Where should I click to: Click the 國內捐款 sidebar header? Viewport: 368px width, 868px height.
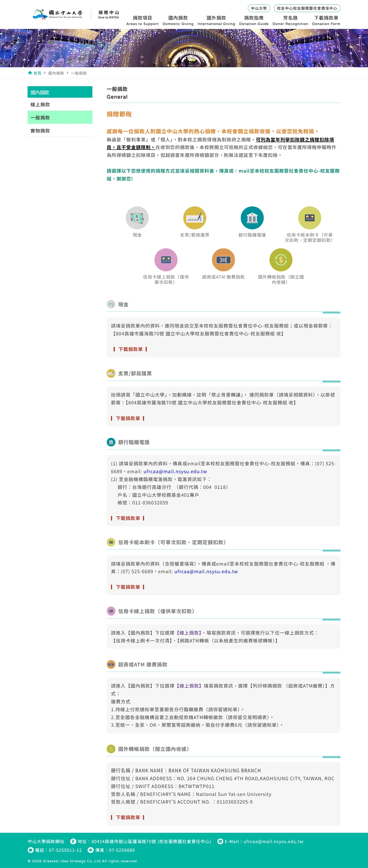(60, 92)
